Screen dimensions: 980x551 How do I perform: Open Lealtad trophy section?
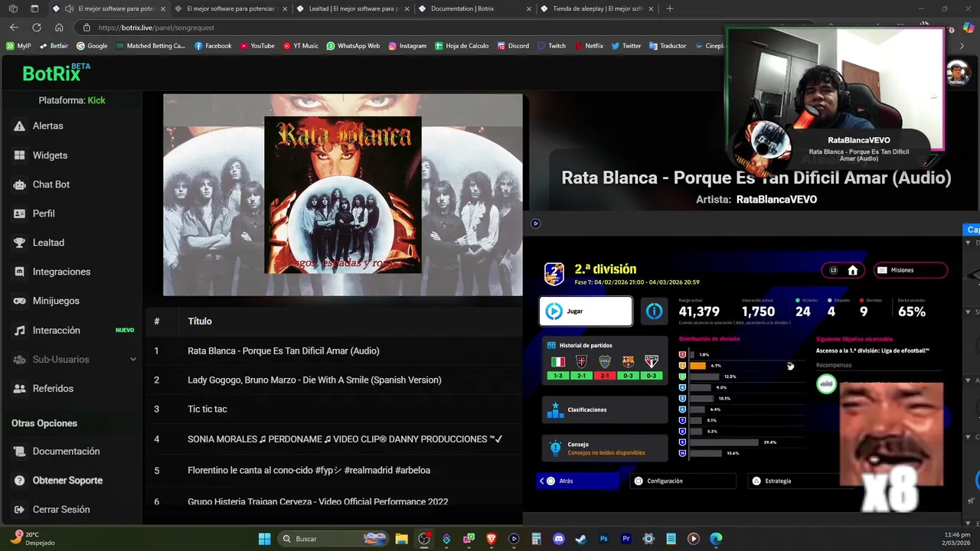point(48,243)
